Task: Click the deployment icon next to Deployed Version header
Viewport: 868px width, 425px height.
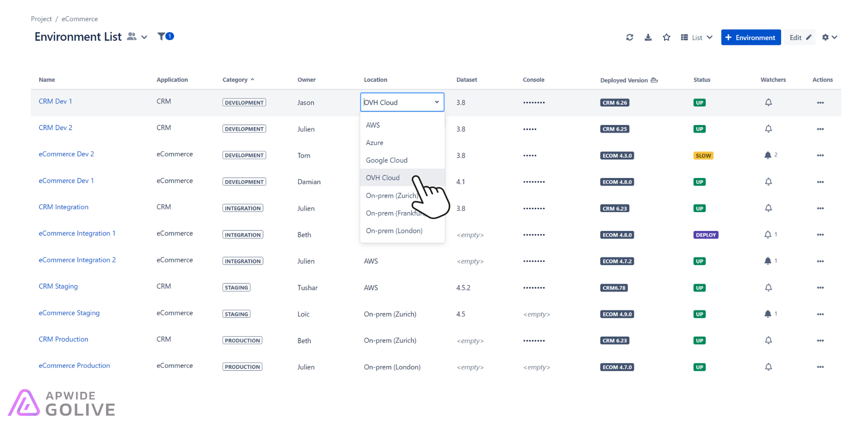Action: [x=654, y=80]
